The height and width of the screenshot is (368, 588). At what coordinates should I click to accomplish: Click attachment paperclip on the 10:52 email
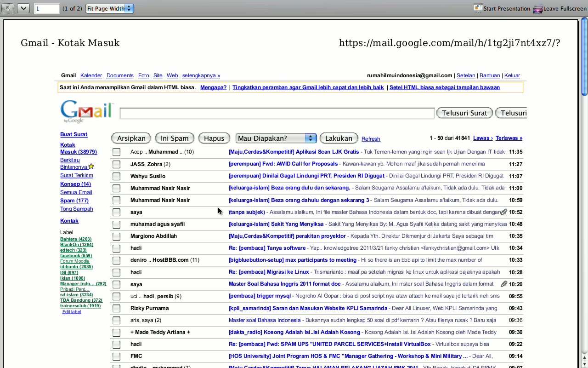pos(504,212)
